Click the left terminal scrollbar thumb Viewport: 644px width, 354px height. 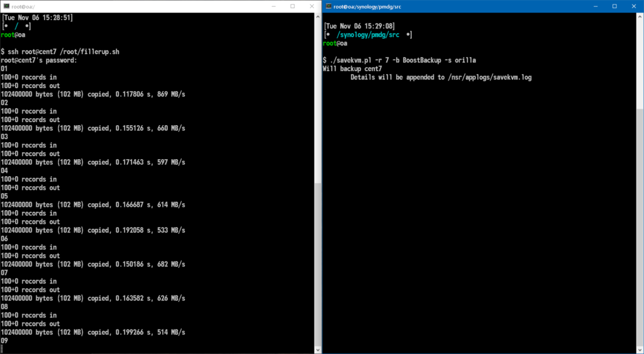pos(318,265)
